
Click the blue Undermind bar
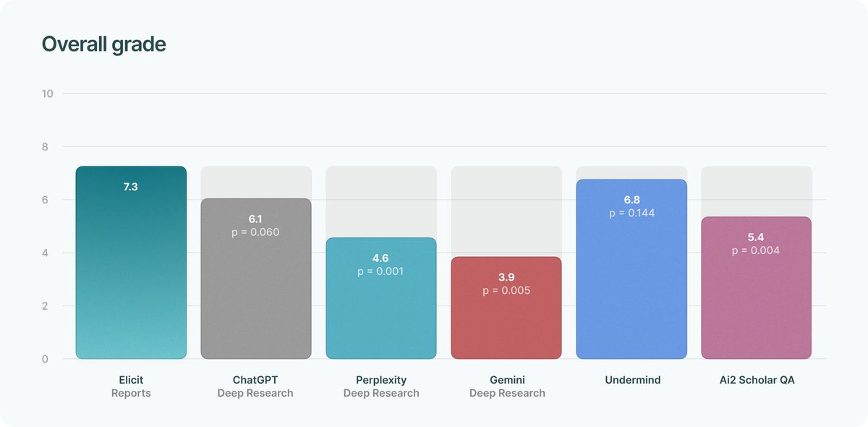pyautogui.click(x=631, y=269)
